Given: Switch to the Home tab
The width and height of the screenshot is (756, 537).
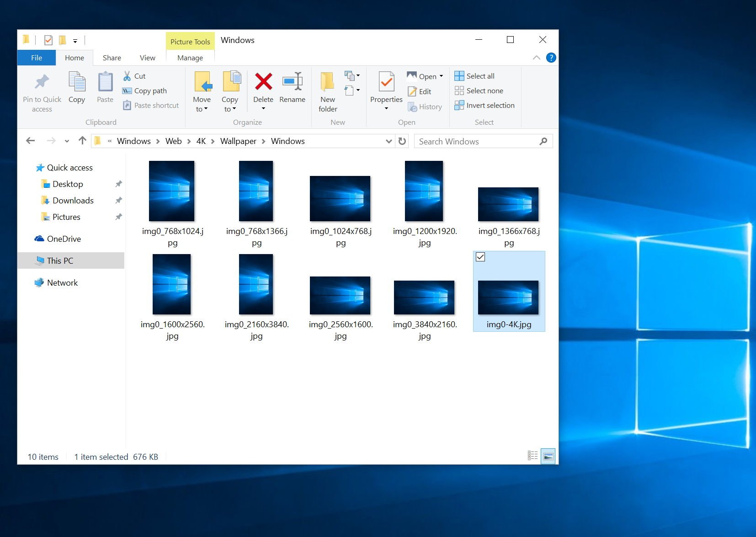Looking at the screenshot, I should pos(75,58).
